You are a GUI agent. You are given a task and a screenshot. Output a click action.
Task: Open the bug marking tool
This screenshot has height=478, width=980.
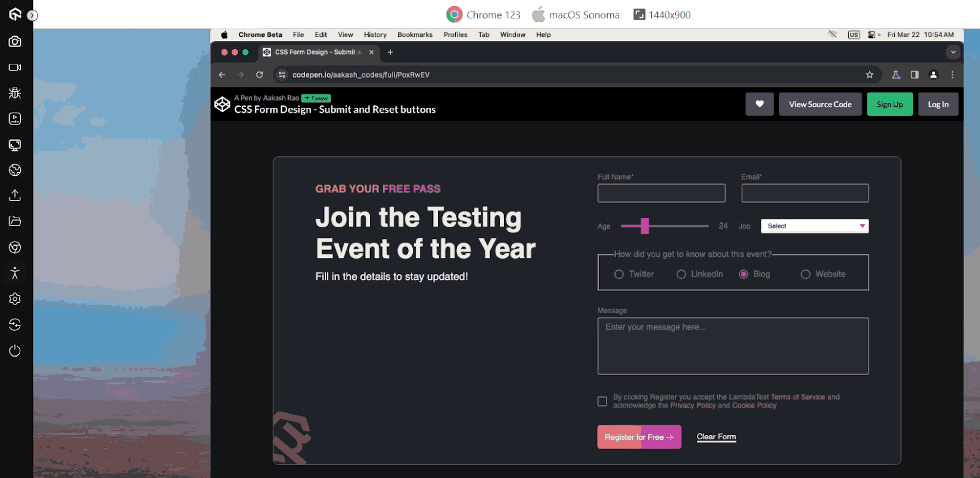tap(15, 93)
